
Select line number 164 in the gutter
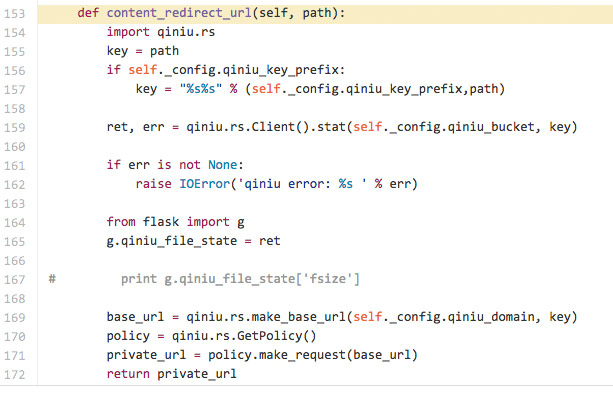14,223
